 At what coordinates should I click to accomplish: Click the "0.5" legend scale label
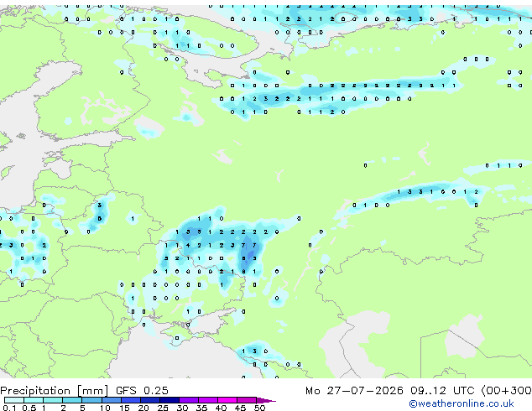point(29,408)
